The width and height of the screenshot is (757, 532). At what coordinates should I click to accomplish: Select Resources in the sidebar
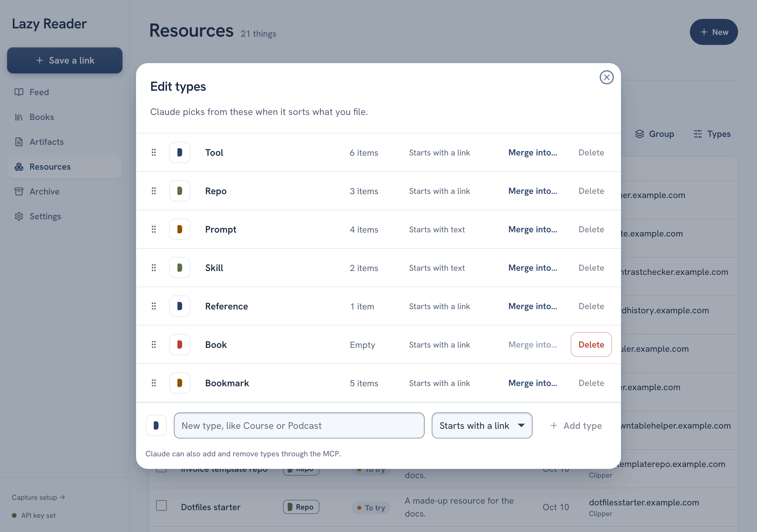click(65, 167)
